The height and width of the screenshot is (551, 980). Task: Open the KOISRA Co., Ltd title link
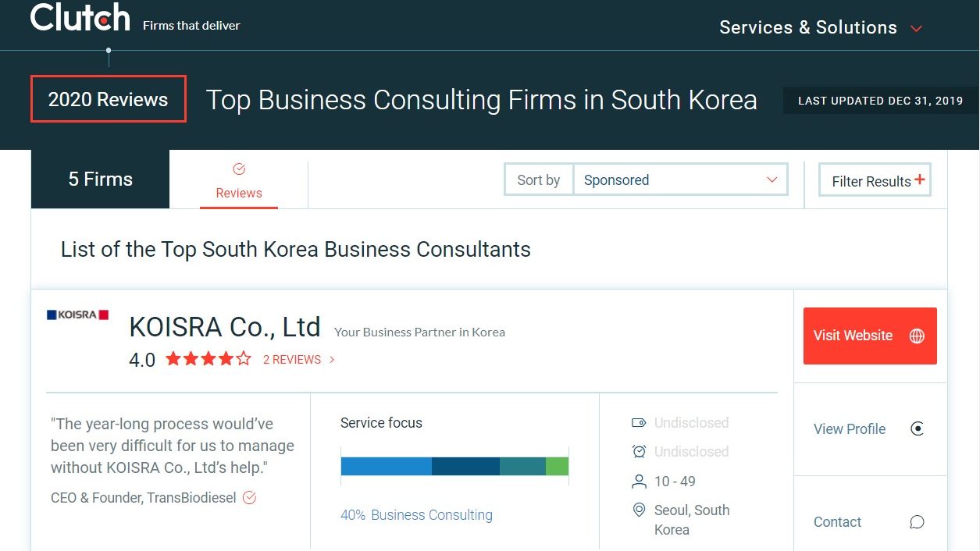tap(225, 327)
